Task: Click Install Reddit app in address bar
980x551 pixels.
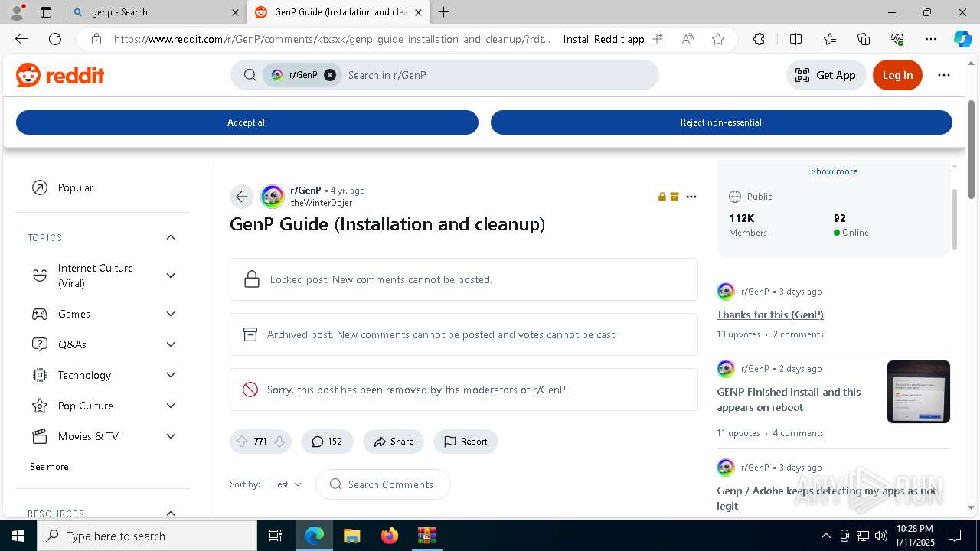Action: coord(612,39)
